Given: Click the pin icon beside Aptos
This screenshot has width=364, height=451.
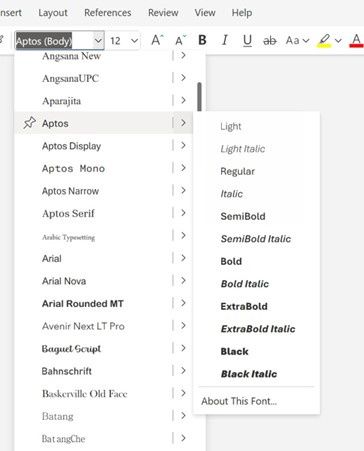Looking at the screenshot, I should point(29,123).
